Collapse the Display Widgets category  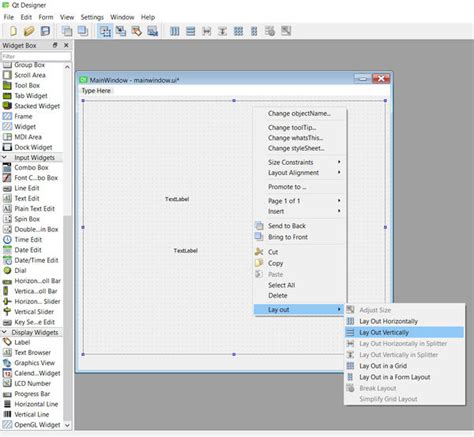(x=4, y=332)
